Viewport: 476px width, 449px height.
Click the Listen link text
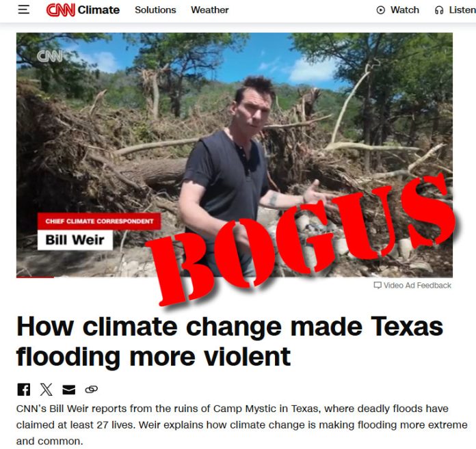462,10
